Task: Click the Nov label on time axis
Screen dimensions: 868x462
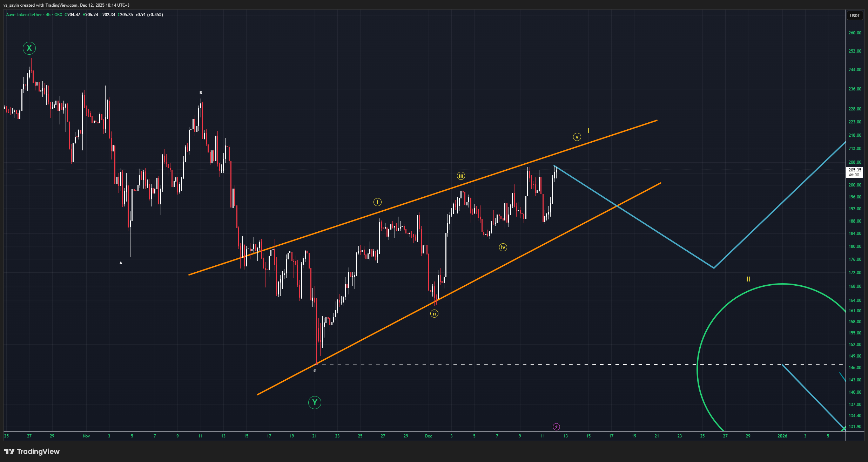Action: pos(86,436)
